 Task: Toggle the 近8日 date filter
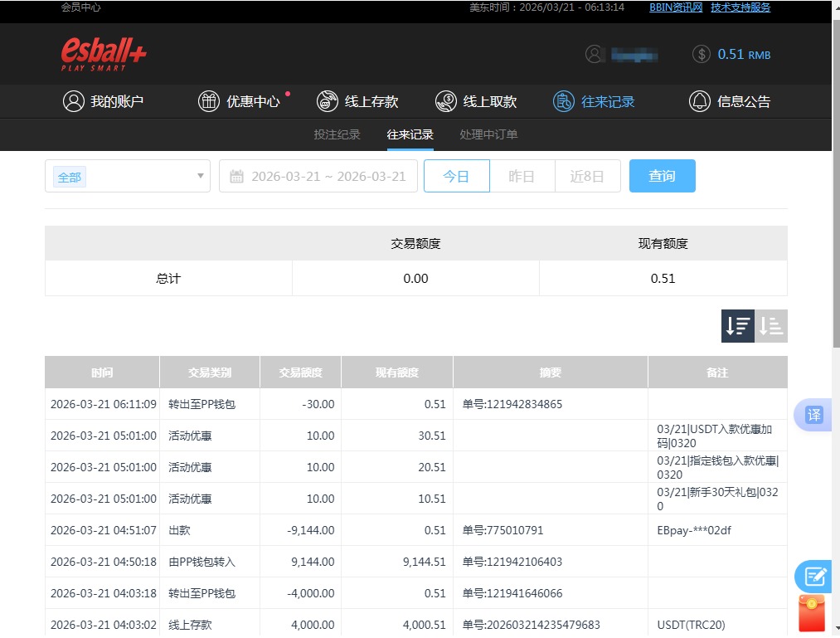click(x=587, y=175)
